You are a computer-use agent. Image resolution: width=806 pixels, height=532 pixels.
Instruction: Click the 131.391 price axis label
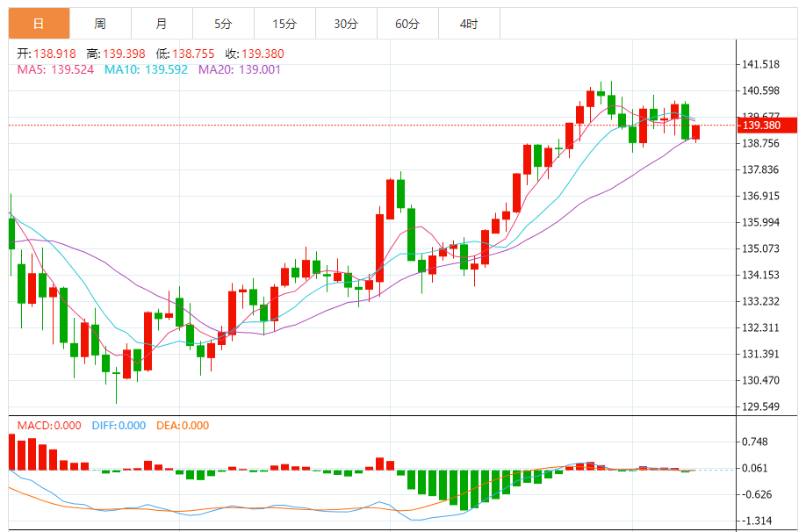coord(760,354)
